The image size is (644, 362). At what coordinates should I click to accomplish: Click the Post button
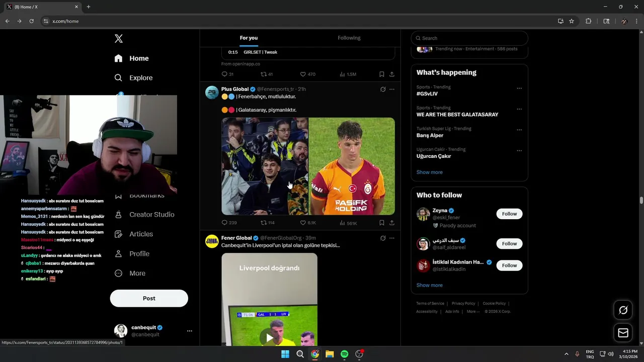point(149,298)
